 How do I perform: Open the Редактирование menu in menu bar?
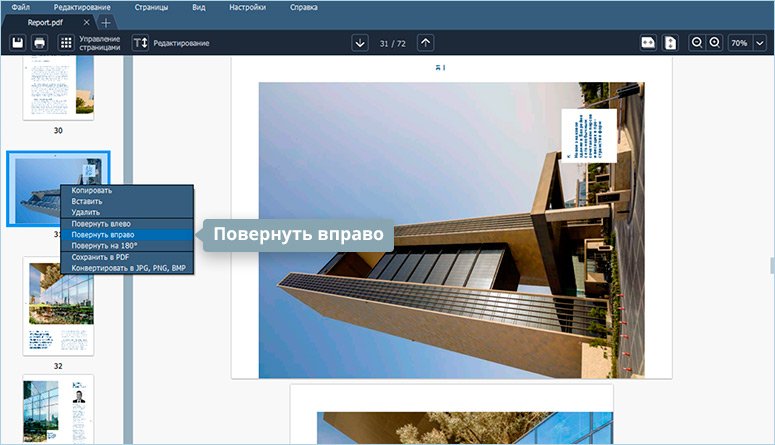tap(82, 7)
